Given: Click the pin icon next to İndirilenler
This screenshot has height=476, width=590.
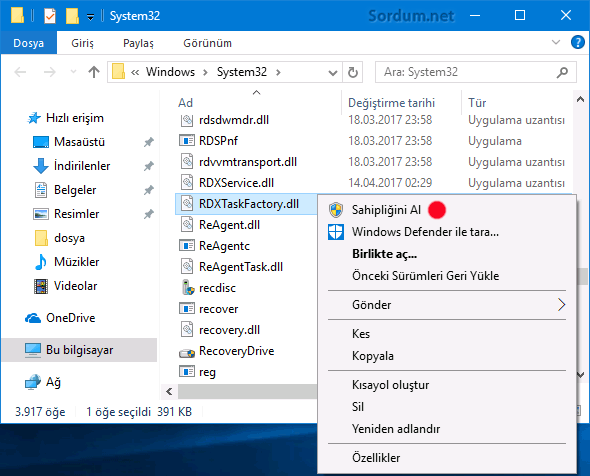Looking at the screenshot, I should click(149, 166).
